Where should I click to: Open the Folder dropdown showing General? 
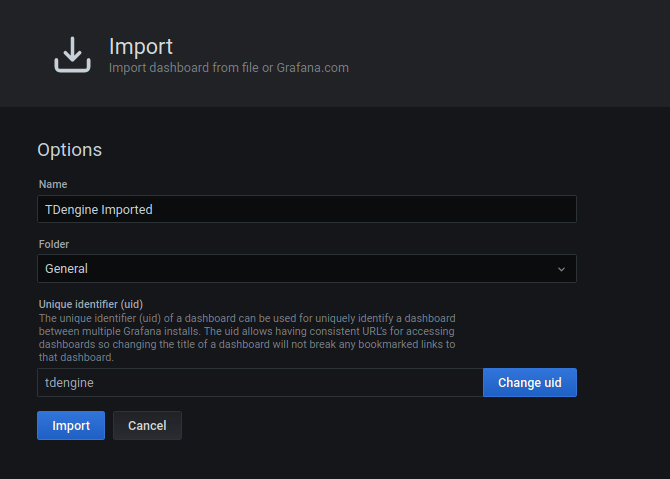click(306, 269)
